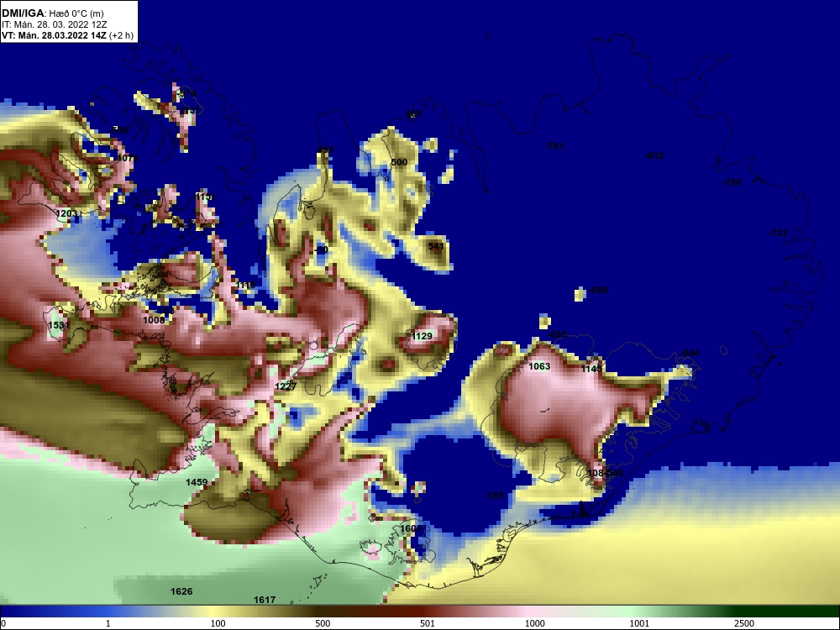Click the -780 value label on the map

click(732, 182)
